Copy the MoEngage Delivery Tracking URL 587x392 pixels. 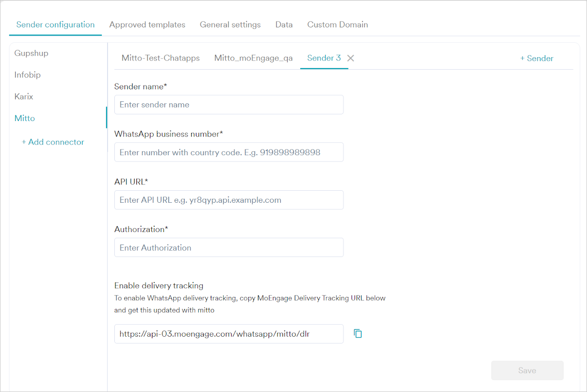[357, 333]
